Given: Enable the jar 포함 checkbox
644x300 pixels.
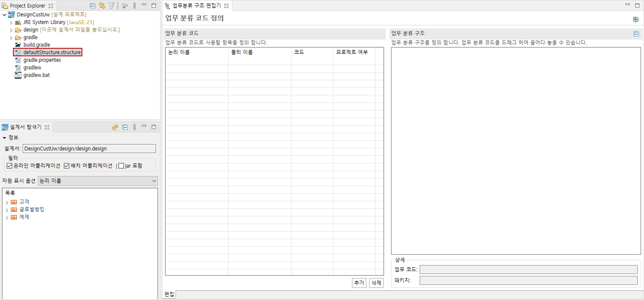Looking at the screenshot, I should (121, 166).
